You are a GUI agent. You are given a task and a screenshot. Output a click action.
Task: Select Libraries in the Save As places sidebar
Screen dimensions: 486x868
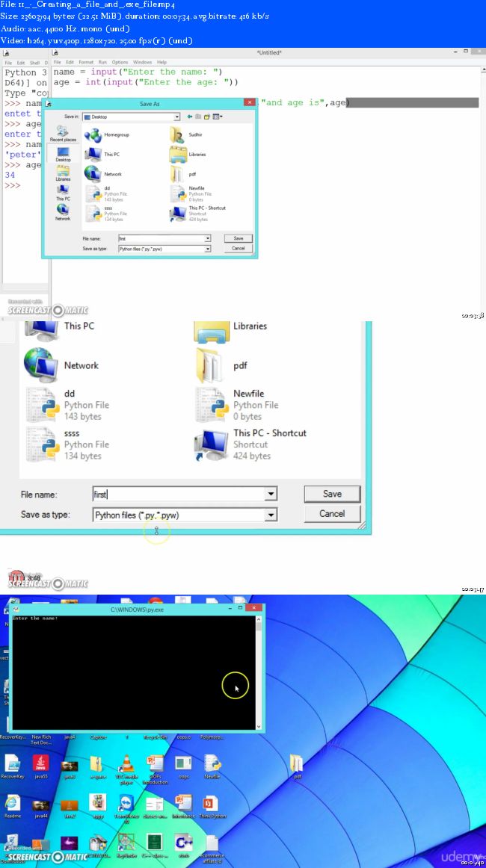(63, 173)
